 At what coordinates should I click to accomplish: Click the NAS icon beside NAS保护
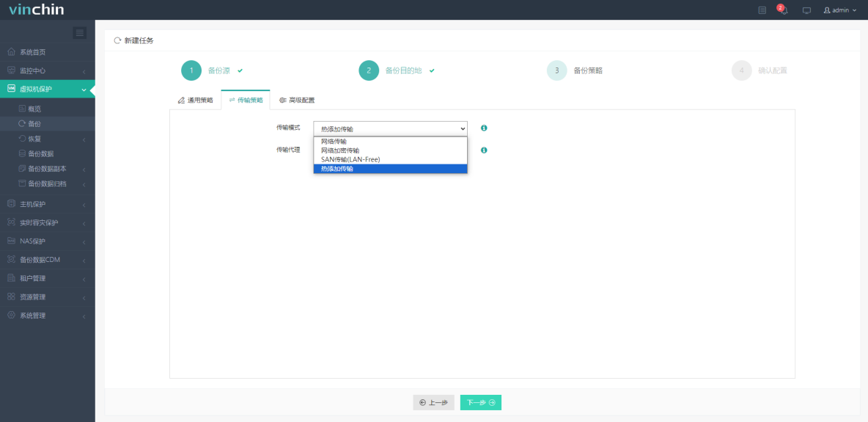click(x=11, y=241)
